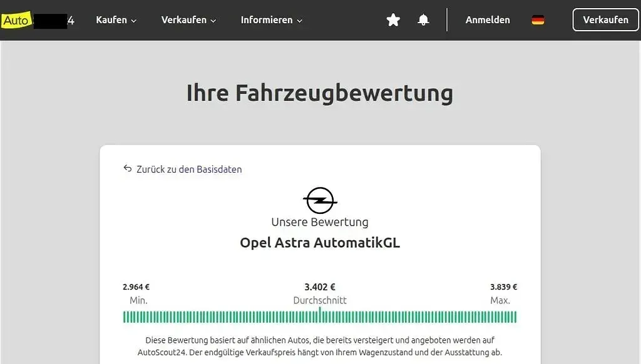This screenshot has height=364, width=641.
Task: Click the Unsere Bewertung label
Action: tap(320, 222)
